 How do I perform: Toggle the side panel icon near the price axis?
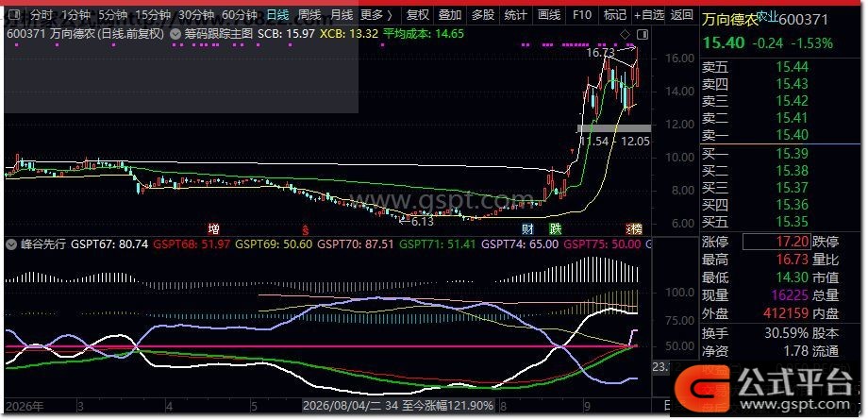point(643,34)
